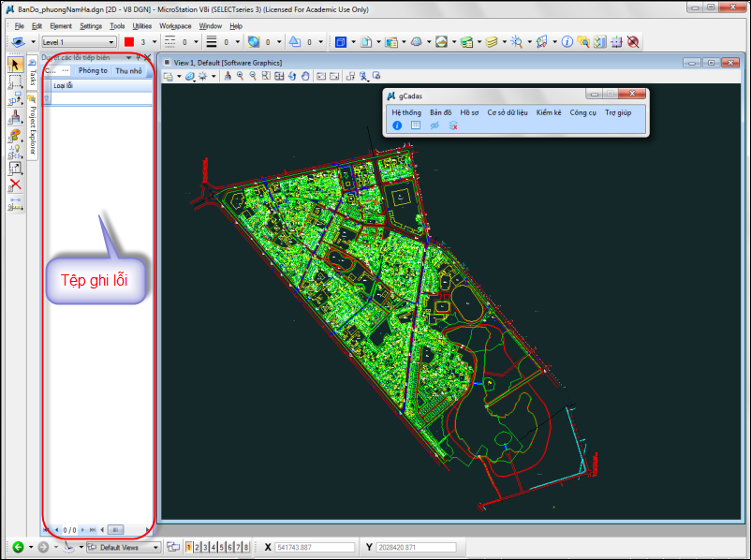The image size is (751, 560).
Task: Click the blue info icon in gCadas
Action: click(x=397, y=125)
